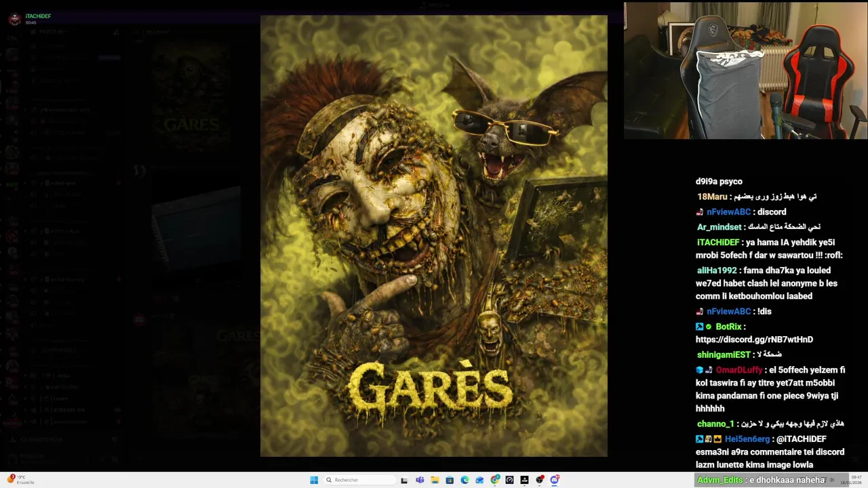This screenshot has height=488, width=868.
Task: Click the iTACHiDEF streamer avatar
Action: (14, 19)
